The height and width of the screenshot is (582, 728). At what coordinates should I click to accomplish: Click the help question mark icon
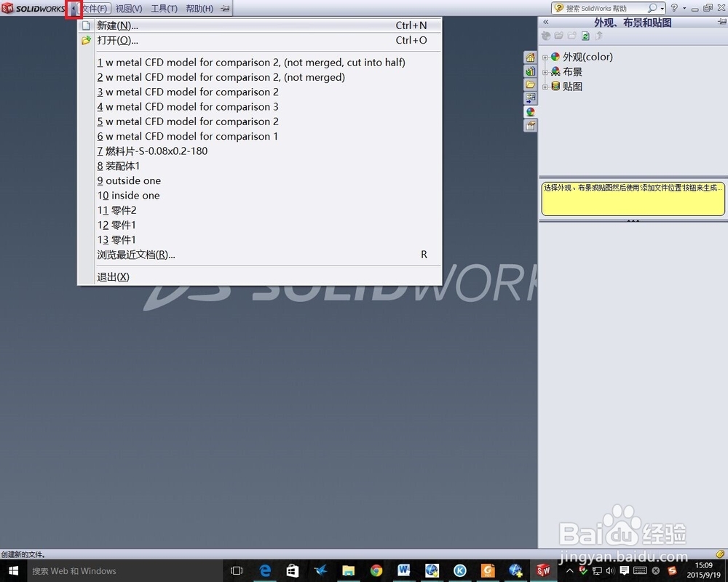click(674, 8)
